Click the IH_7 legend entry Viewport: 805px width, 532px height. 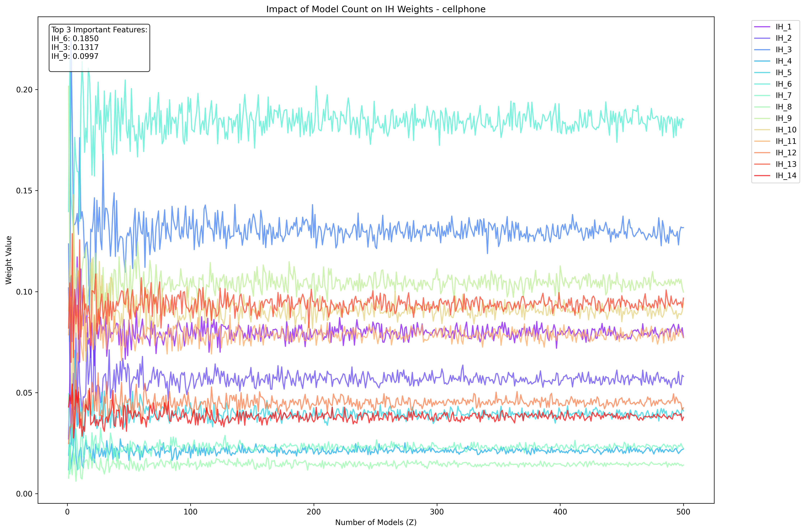point(783,96)
